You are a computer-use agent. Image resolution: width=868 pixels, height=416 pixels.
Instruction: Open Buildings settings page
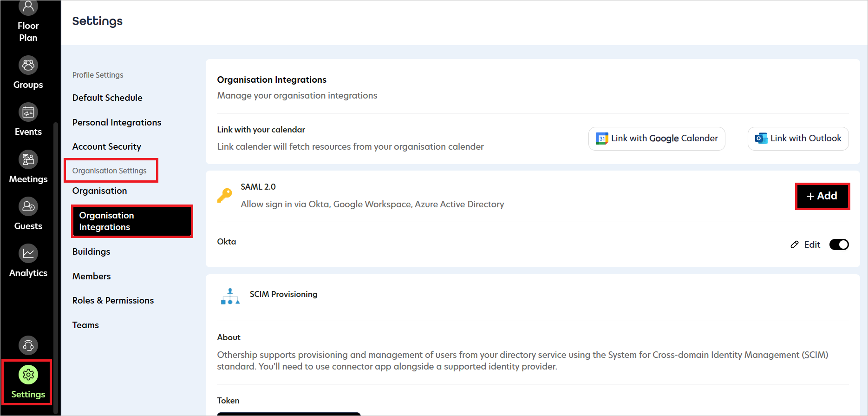coord(91,251)
